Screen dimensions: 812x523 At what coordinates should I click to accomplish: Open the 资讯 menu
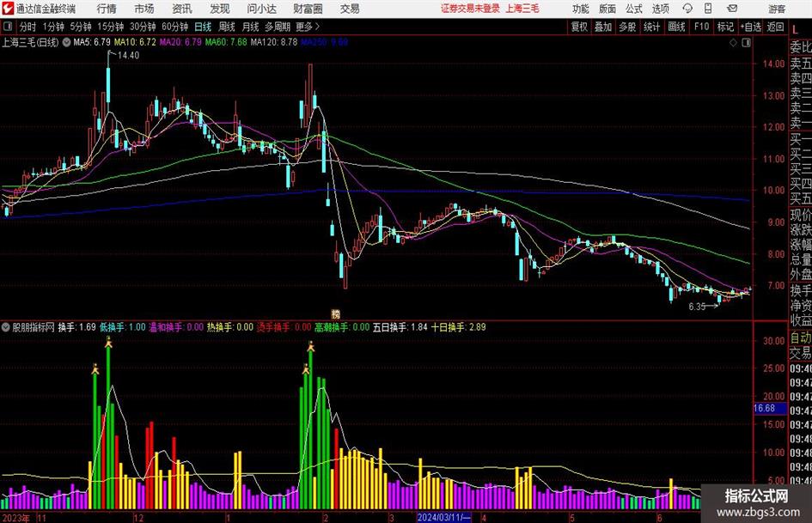[182, 9]
